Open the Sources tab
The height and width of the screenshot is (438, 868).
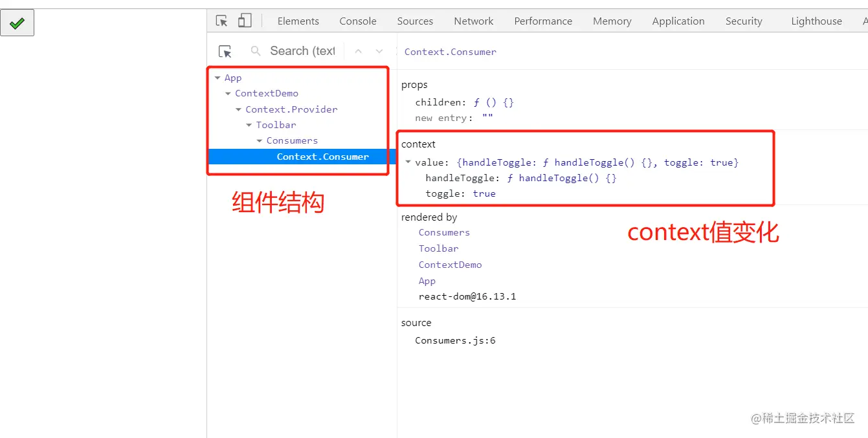point(415,21)
